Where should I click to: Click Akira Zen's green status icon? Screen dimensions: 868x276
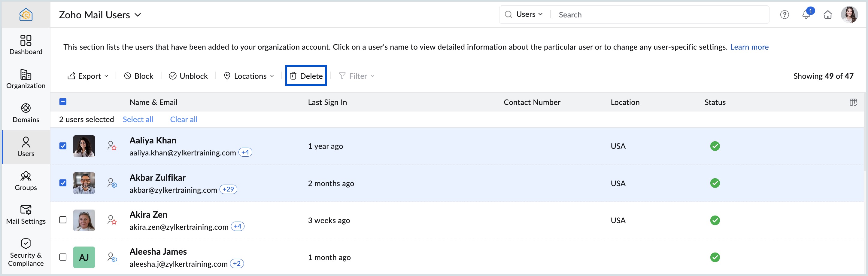tap(715, 220)
